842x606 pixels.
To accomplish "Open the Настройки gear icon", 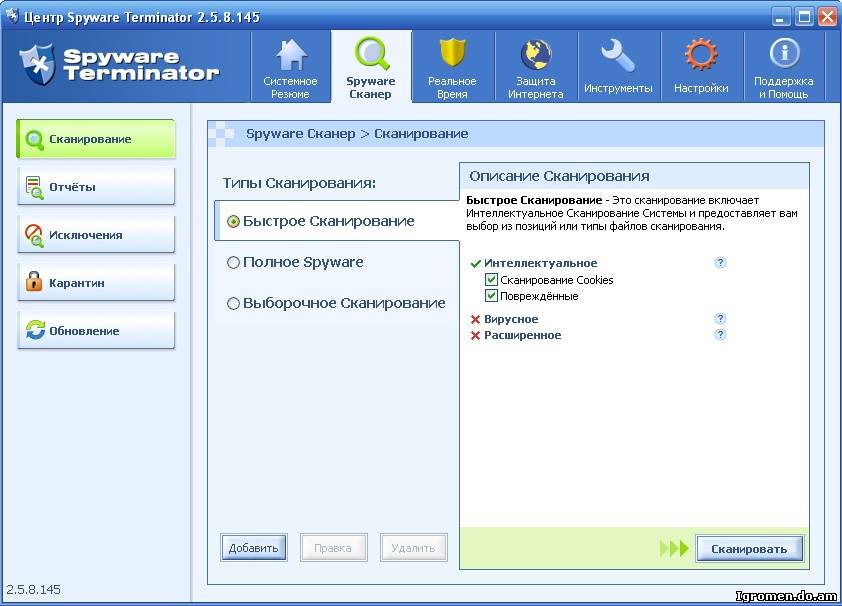I will [701, 54].
